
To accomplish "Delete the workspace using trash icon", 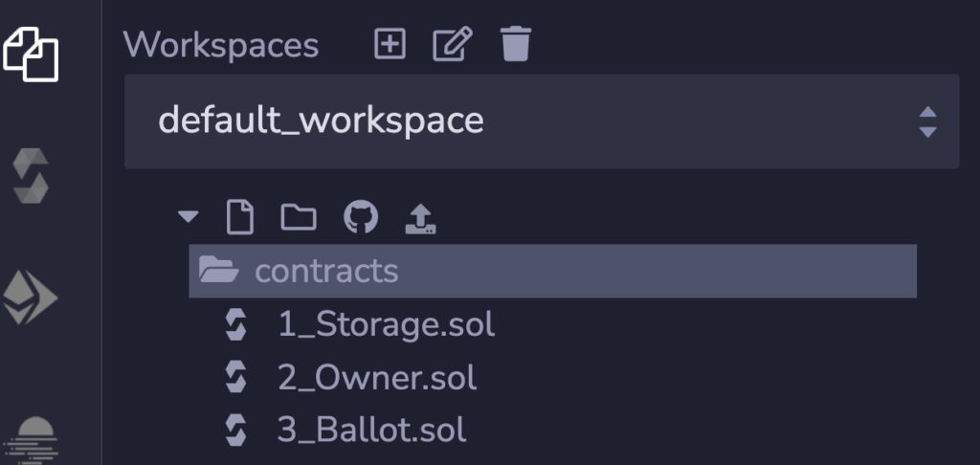I will pos(516,44).
